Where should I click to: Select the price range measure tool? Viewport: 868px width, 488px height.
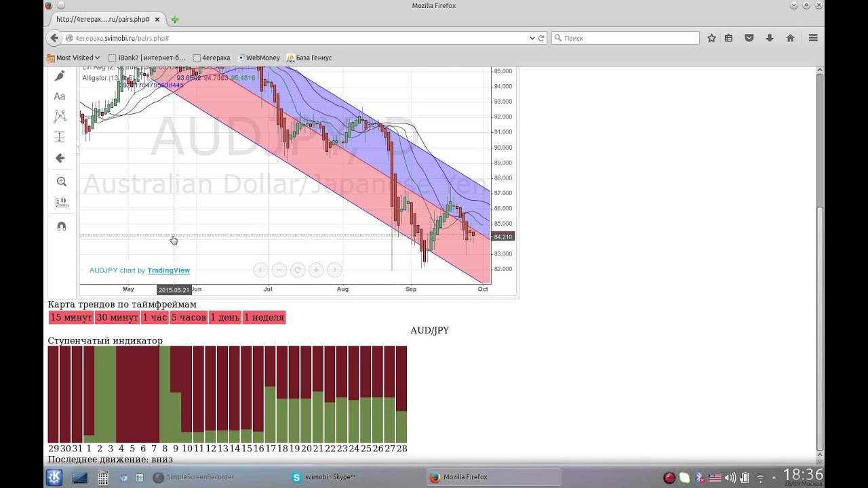[x=60, y=137]
